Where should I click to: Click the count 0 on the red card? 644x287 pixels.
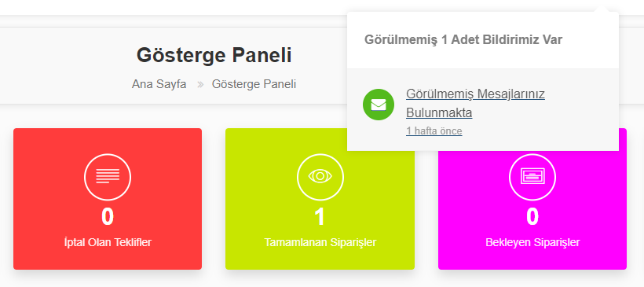click(x=108, y=217)
